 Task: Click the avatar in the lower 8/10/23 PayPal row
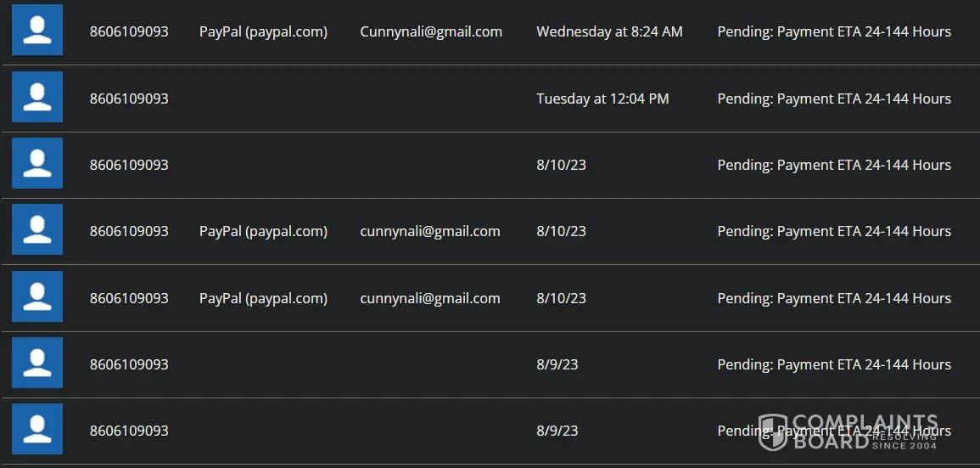click(37, 297)
